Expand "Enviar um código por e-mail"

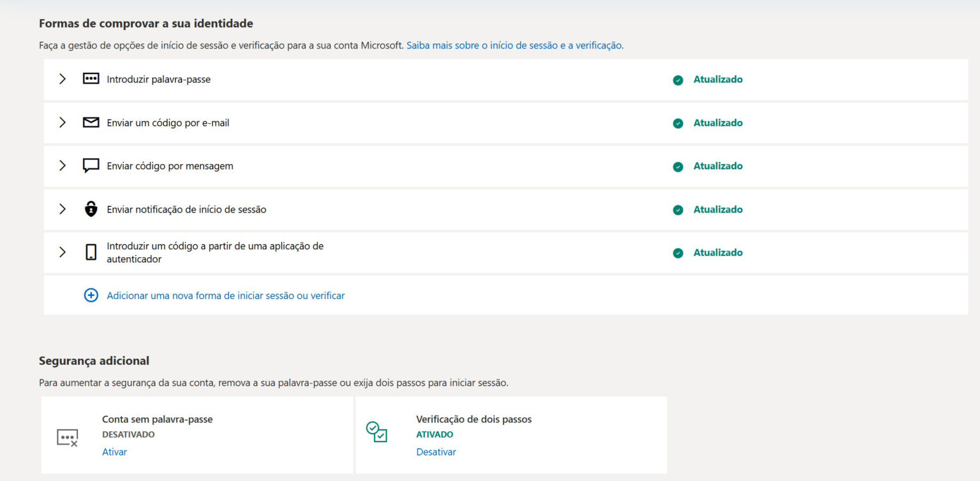coord(62,122)
